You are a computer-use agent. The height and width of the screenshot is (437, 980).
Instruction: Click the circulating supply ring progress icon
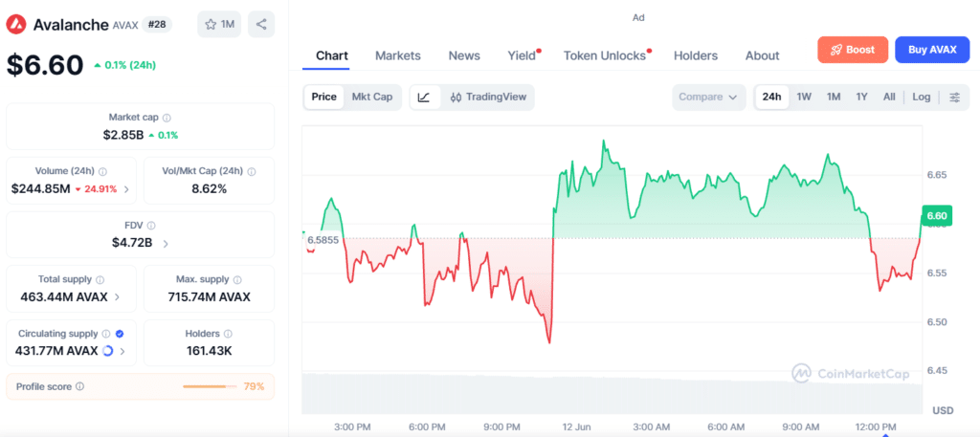point(107,351)
